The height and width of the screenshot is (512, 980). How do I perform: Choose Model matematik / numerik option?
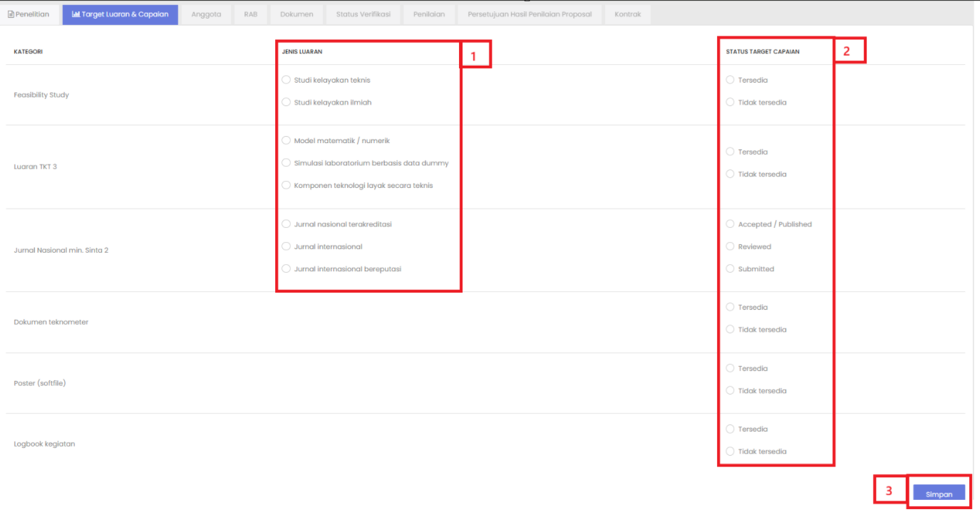click(x=287, y=140)
